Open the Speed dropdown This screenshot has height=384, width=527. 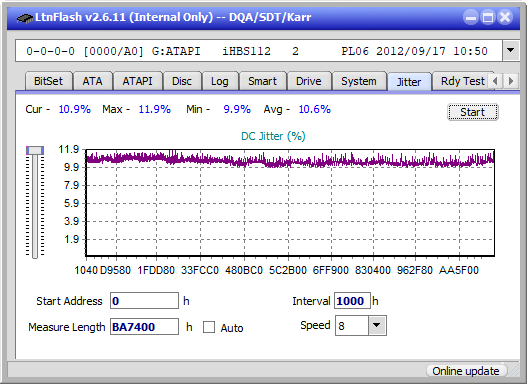pyautogui.click(x=377, y=326)
